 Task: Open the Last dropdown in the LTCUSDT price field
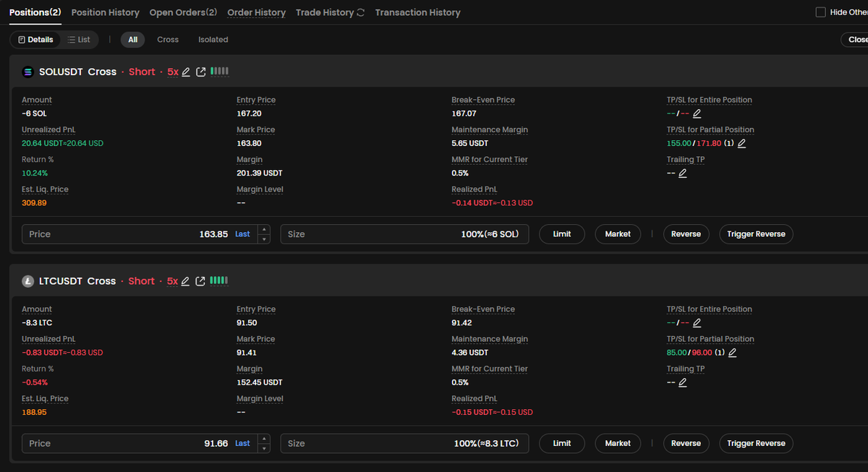242,443
